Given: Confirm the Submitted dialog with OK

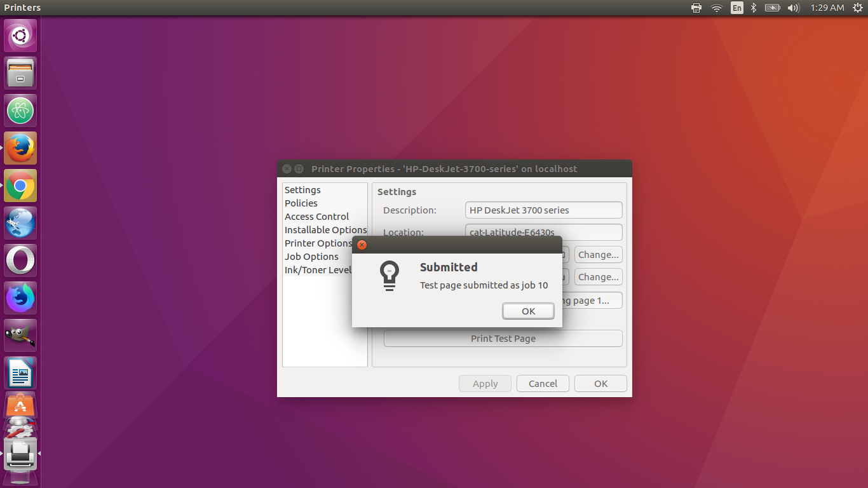Looking at the screenshot, I should (528, 311).
